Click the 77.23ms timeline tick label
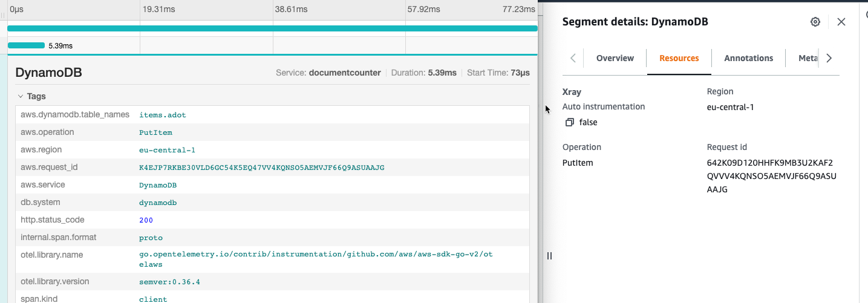This screenshot has height=303, width=868. coord(518,10)
